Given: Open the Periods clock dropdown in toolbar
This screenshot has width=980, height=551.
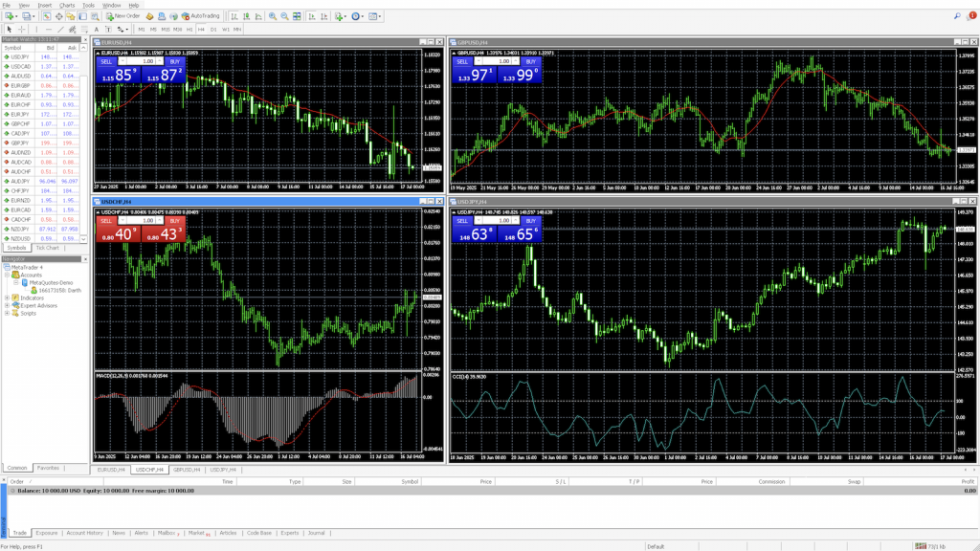Looking at the screenshot, I should [x=357, y=16].
